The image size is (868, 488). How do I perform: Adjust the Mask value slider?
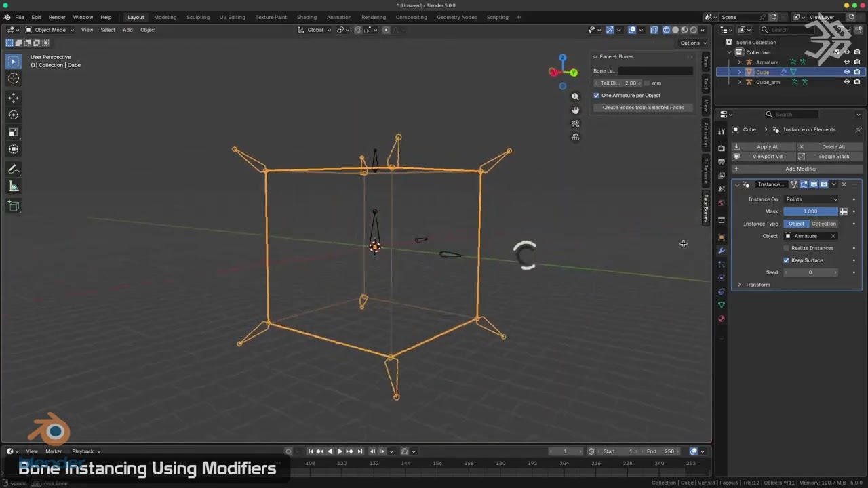810,211
